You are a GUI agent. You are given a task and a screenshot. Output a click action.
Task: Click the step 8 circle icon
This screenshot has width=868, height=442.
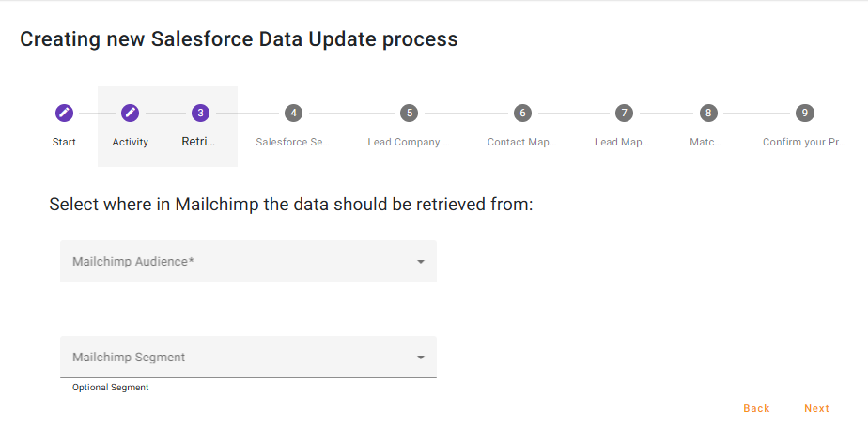click(708, 113)
